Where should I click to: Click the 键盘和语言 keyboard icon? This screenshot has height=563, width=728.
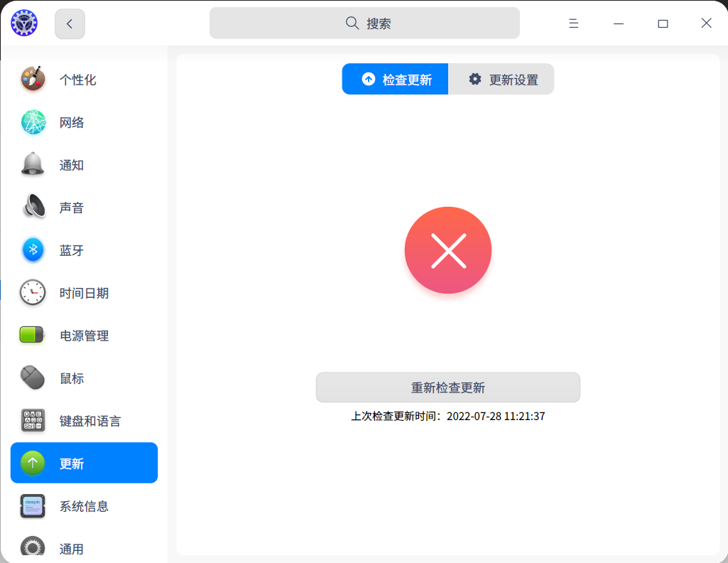click(x=33, y=420)
